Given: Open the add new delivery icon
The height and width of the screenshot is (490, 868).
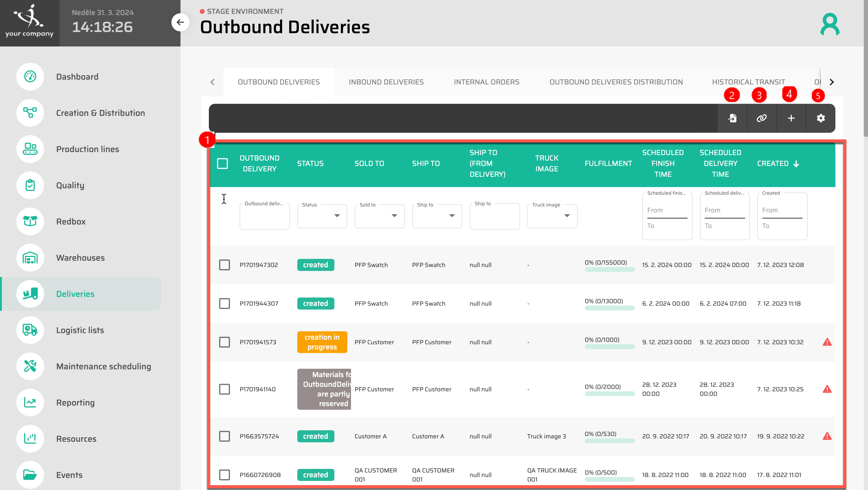Looking at the screenshot, I should pyautogui.click(x=791, y=118).
